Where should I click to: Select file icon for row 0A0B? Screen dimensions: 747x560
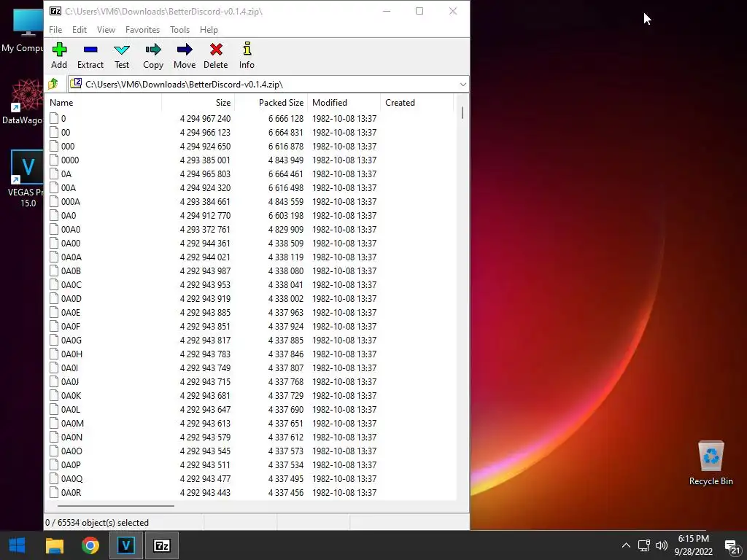(54, 271)
